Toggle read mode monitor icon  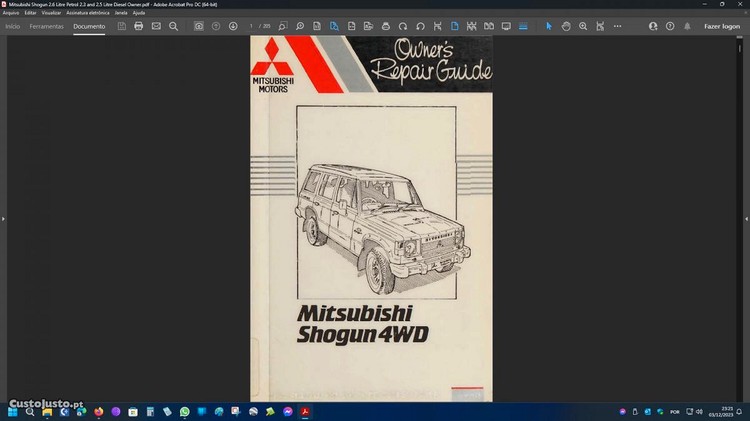click(506, 26)
